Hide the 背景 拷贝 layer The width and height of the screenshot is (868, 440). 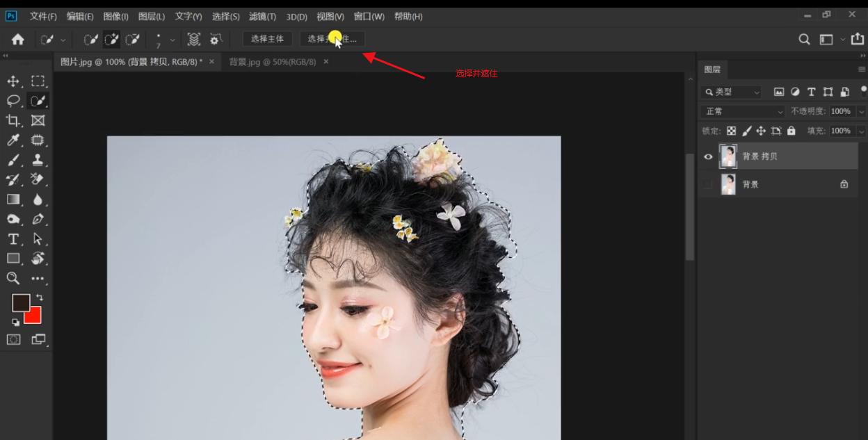click(x=707, y=156)
